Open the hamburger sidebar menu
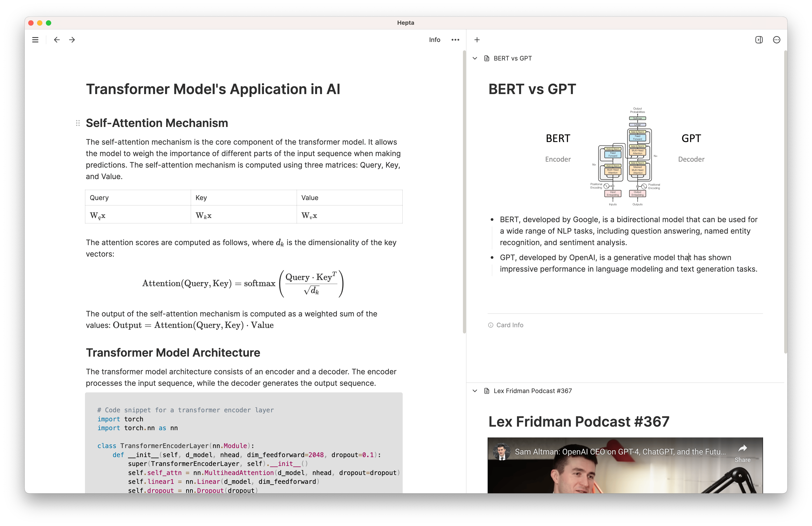 (35, 40)
